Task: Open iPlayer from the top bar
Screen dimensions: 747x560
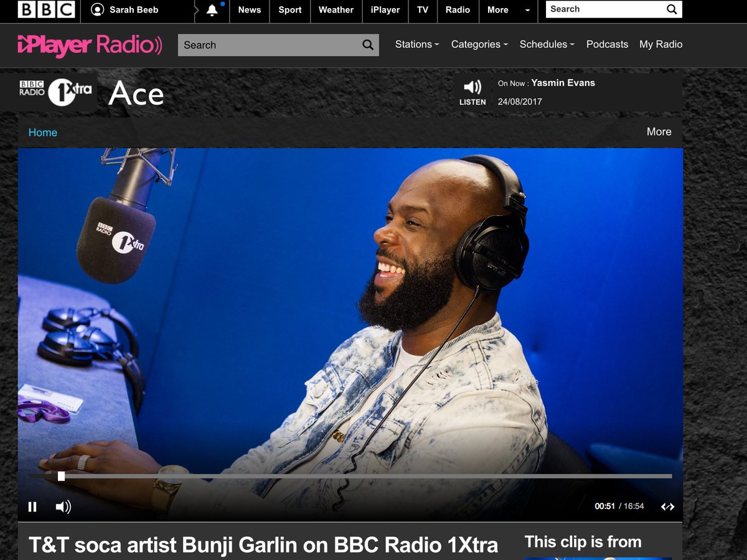Action: pyautogui.click(x=385, y=10)
